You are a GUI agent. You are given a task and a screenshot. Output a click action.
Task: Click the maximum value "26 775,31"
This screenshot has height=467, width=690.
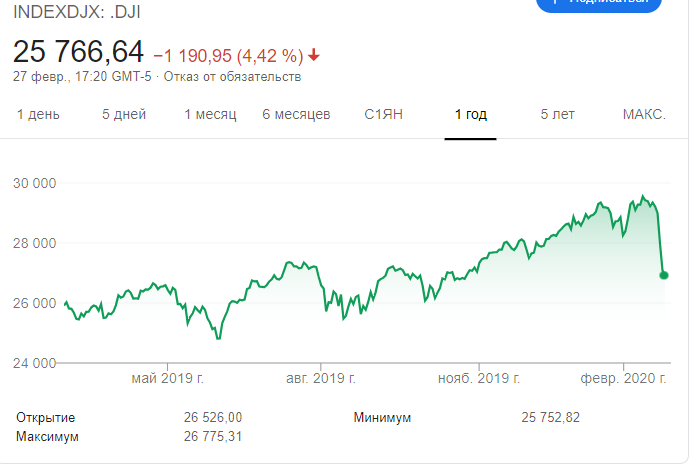coord(213,437)
